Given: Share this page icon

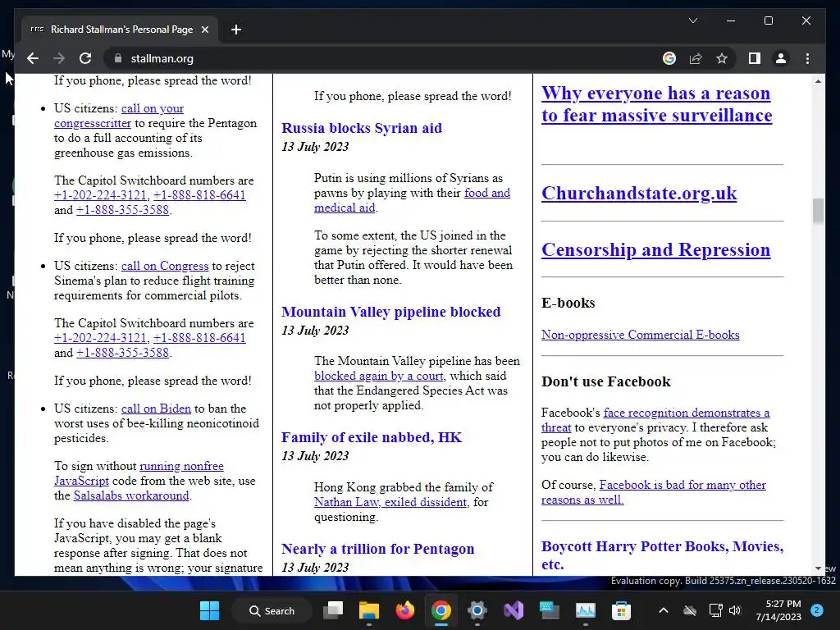Looking at the screenshot, I should (696, 58).
